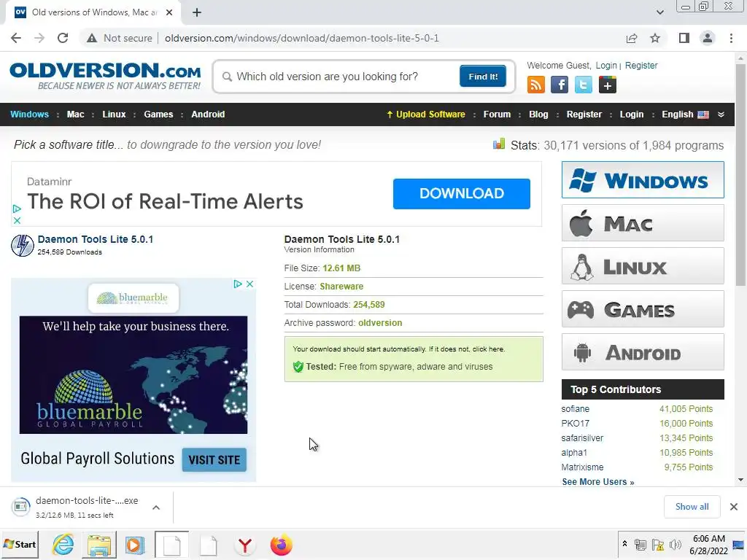
Task: Click the system tray volume icon
Action: pos(675,545)
